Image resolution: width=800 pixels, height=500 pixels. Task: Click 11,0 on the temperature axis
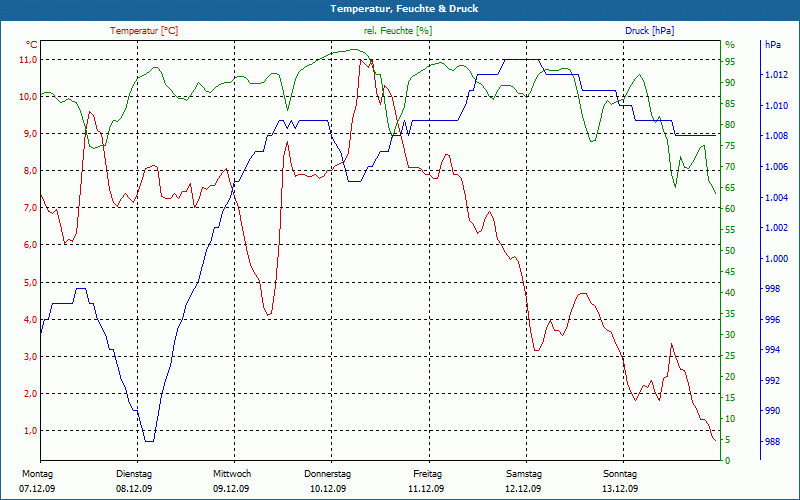pyautogui.click(x=28, y=60)
